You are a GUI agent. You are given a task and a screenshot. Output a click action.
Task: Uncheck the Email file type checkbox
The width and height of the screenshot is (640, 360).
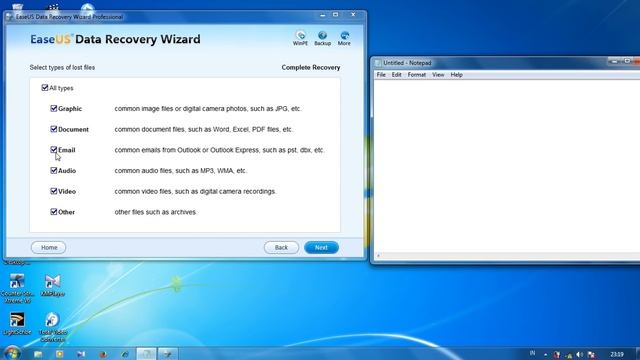coord(53,150)
